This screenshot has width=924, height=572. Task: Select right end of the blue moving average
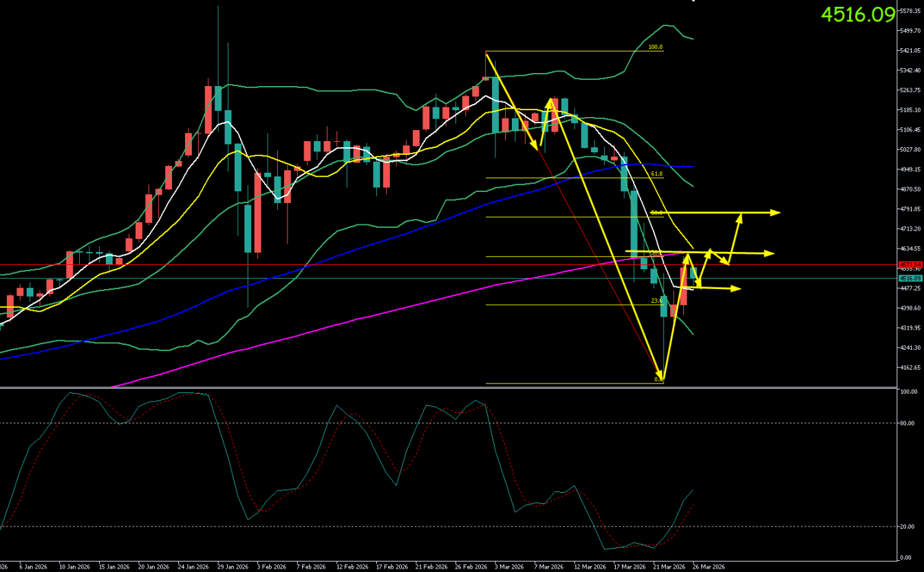(x=691, y=167)
